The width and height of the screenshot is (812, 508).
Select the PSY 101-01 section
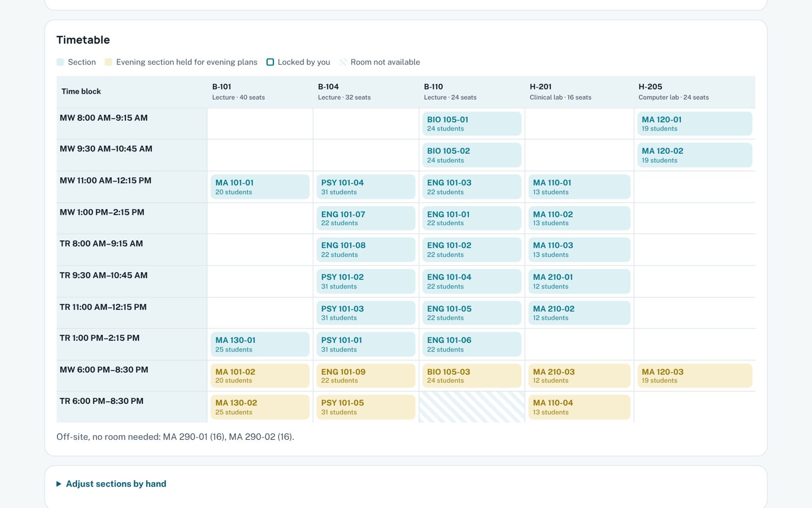coord(366,344)
